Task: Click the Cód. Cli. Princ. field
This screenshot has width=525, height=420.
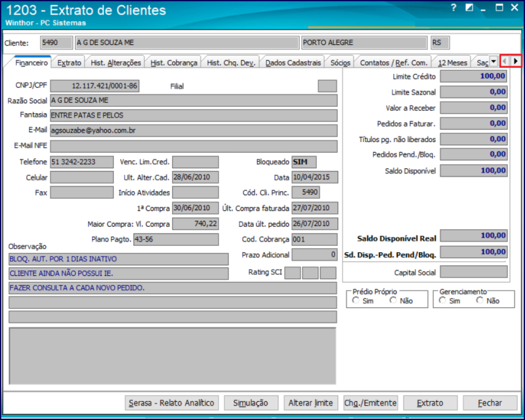Action: click(306, 192)
